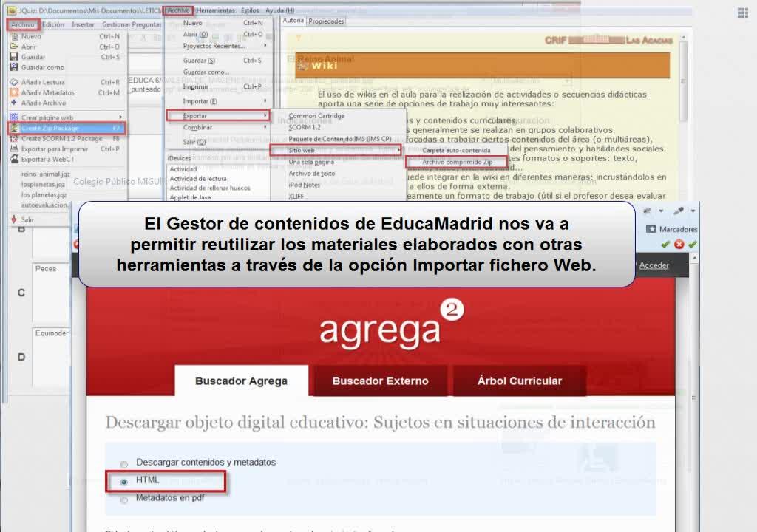The image size is (757, 532).
Task: Open the Buscador Externo tab
Action: (381, 381)
